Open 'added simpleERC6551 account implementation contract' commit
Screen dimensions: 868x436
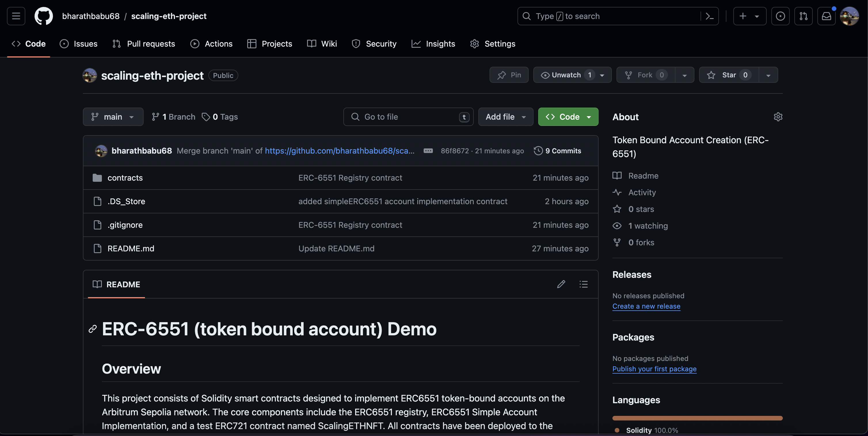pyautogui.click(x=403, y=201)
